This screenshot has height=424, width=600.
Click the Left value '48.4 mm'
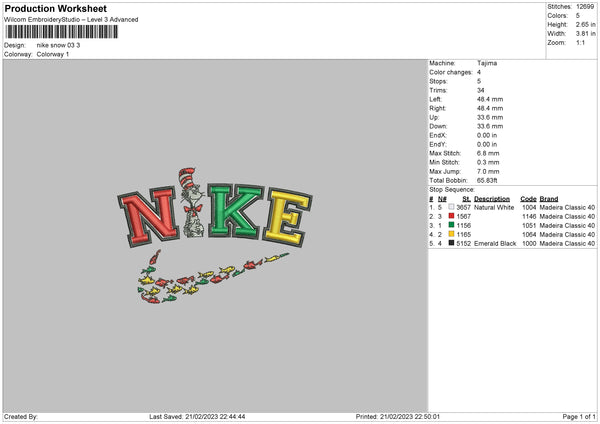click(x=490, y=99)
